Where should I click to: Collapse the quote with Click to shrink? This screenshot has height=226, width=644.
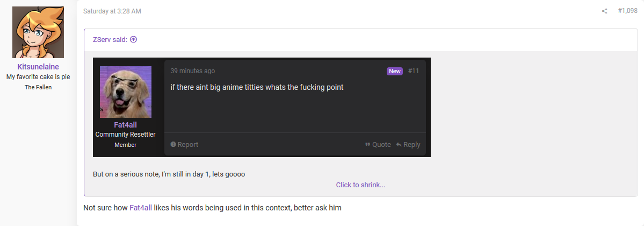pyautogui.click(x=360, y=185)
